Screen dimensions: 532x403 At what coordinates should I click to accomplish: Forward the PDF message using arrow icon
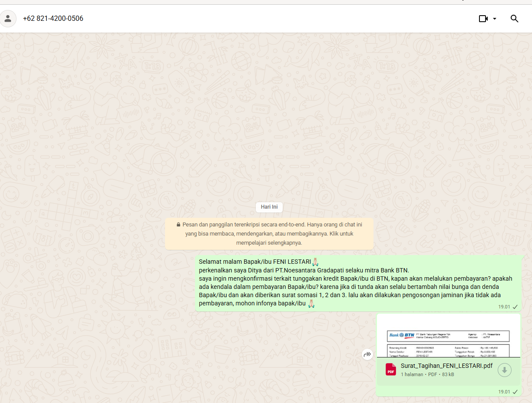tap(367, 354)
